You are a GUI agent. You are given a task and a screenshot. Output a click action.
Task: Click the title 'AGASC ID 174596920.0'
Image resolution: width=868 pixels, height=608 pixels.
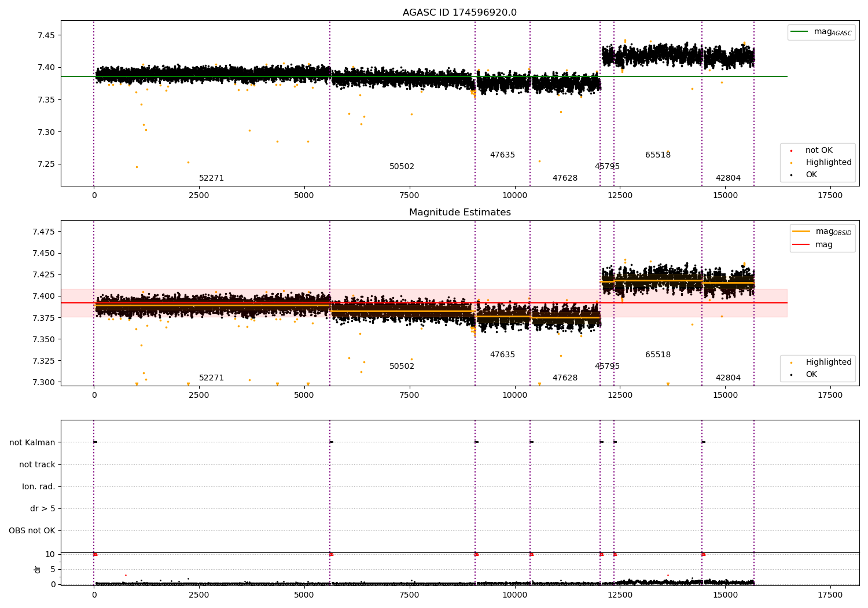(459, 13)
